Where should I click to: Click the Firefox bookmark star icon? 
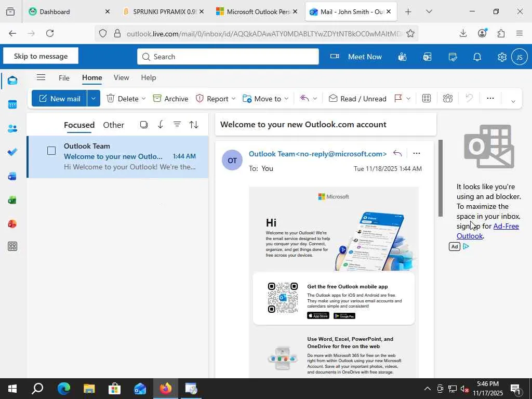410,33
